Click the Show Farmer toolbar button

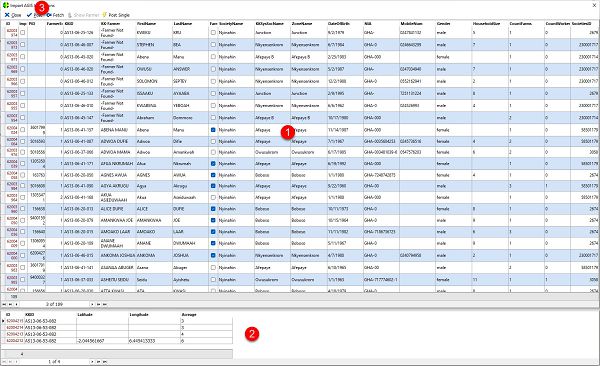coord(83,15)
